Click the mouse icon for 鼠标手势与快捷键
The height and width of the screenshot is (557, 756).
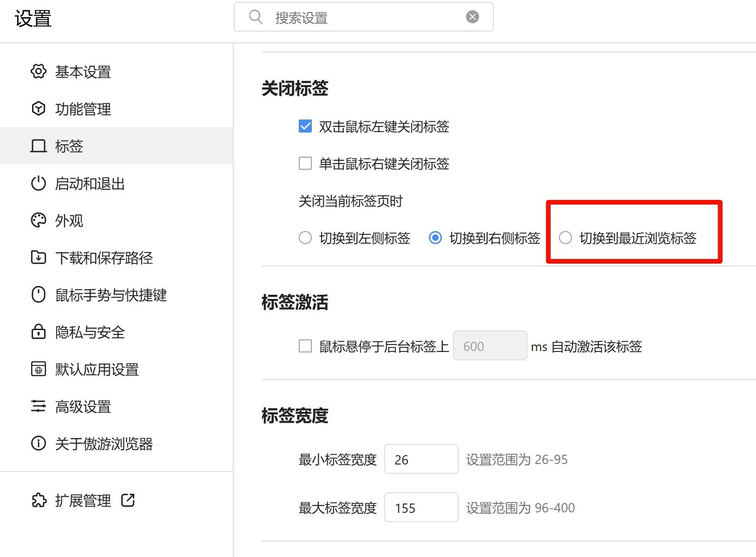coord(39,295)
